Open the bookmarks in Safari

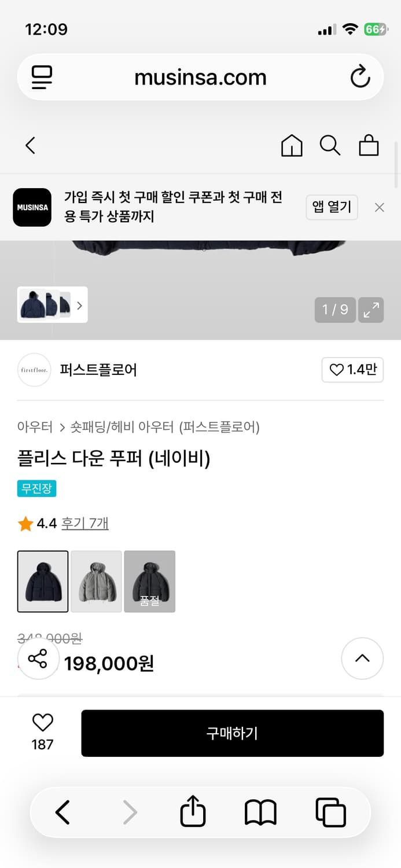259,811
